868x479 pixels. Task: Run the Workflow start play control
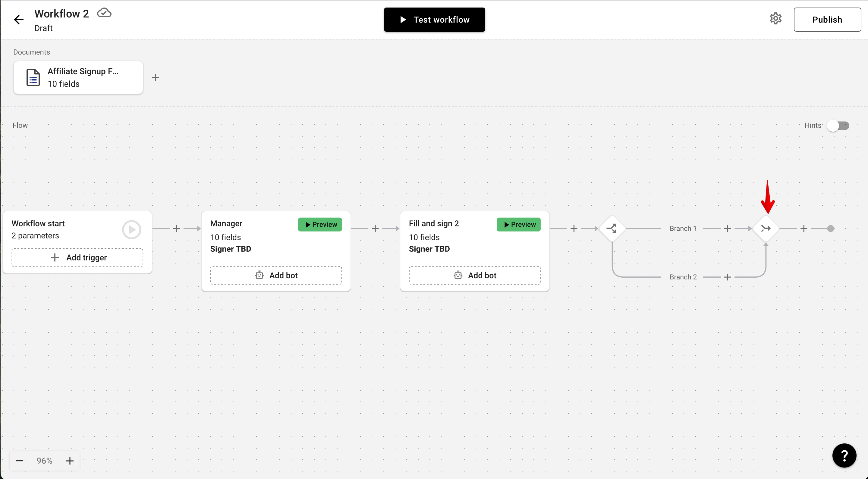(x=131, y=230)
